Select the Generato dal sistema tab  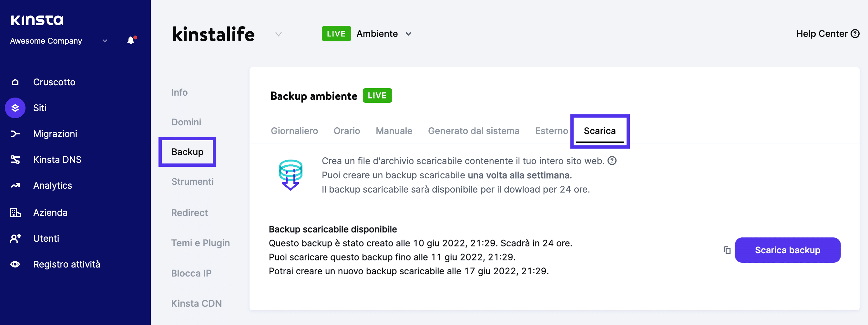(x=474, y=131)
